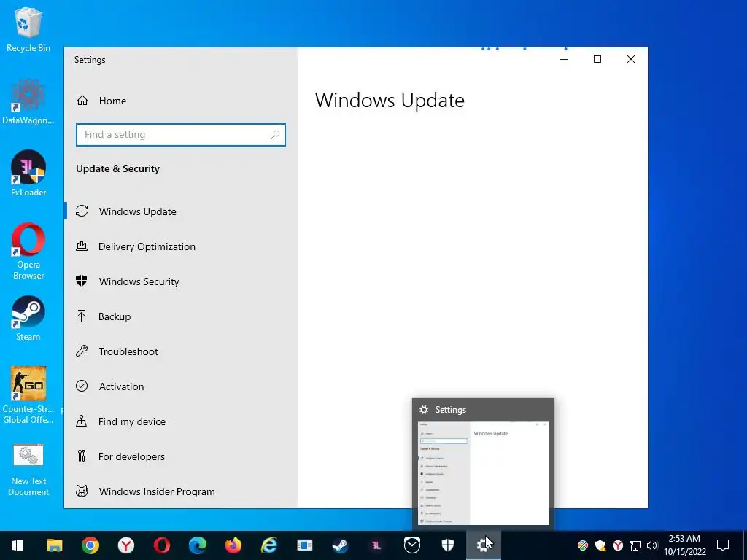747x560 pixels.
Task: Launch Firefox from the taskbar
Action: point(233,545)
